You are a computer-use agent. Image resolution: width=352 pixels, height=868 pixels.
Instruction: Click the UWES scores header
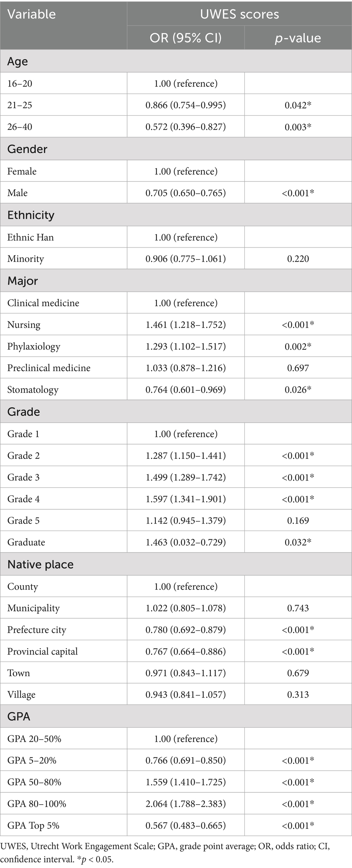click(x=239, y=14)
